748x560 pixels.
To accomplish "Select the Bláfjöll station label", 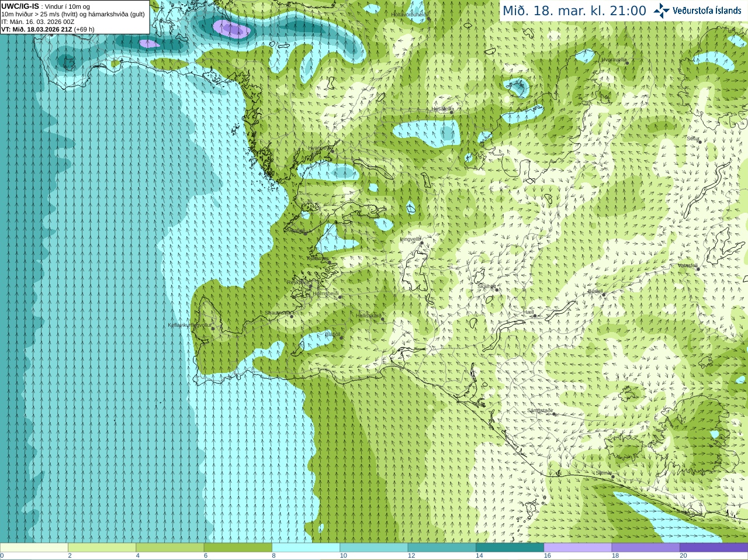I will coord(333,334).
